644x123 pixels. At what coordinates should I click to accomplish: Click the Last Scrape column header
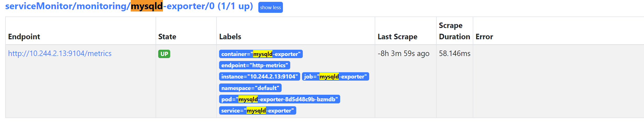coord(397,37)
